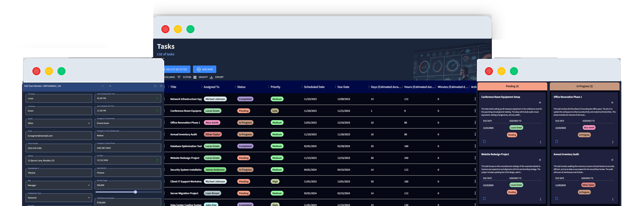644x206 pixels.
Task: Check the checkbox on Office Renovation Phase 1 card
Action: coord(557,141)
